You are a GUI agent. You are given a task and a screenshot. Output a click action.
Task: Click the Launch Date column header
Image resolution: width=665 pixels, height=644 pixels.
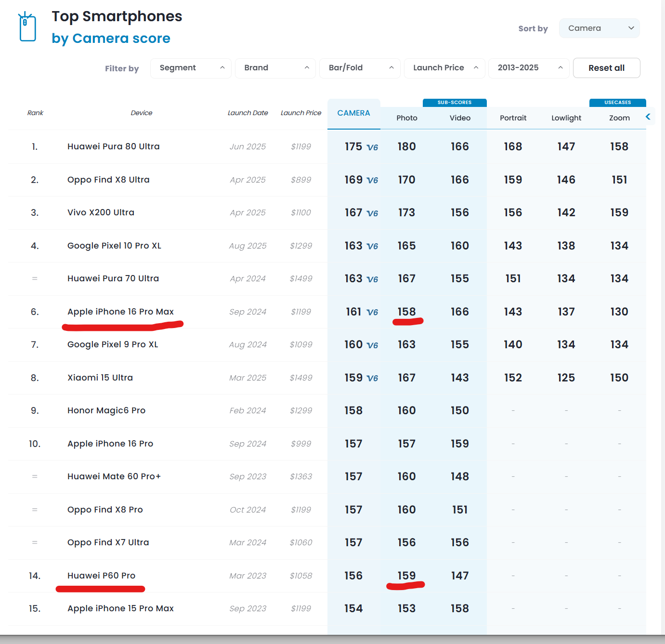(248, 113)
